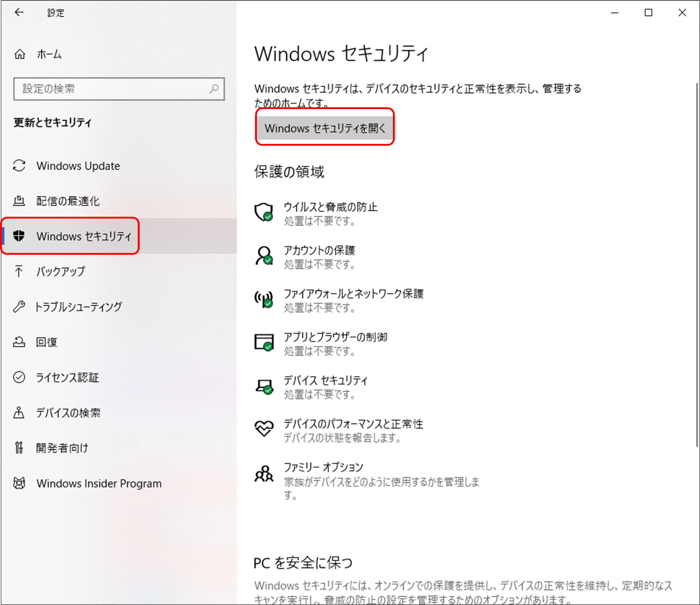Click the vertical scrollbar on right
The image size is (700, 605).
coord(697,265)
